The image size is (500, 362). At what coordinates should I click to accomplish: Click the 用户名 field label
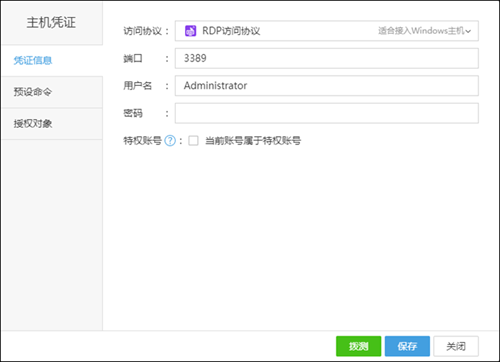click(x=137, y=86)
